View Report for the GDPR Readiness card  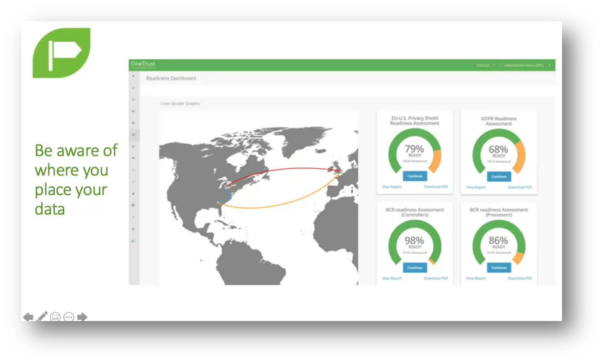476,187
